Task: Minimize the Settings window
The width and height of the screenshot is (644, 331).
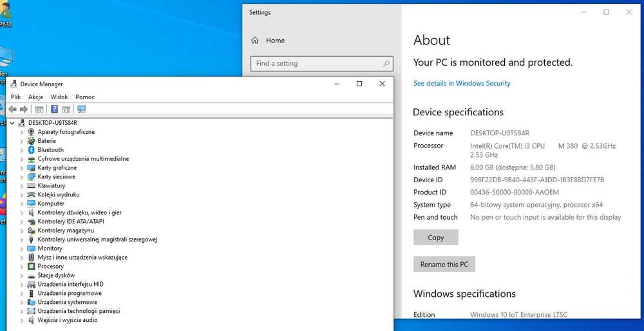Action: coord(583,12)
